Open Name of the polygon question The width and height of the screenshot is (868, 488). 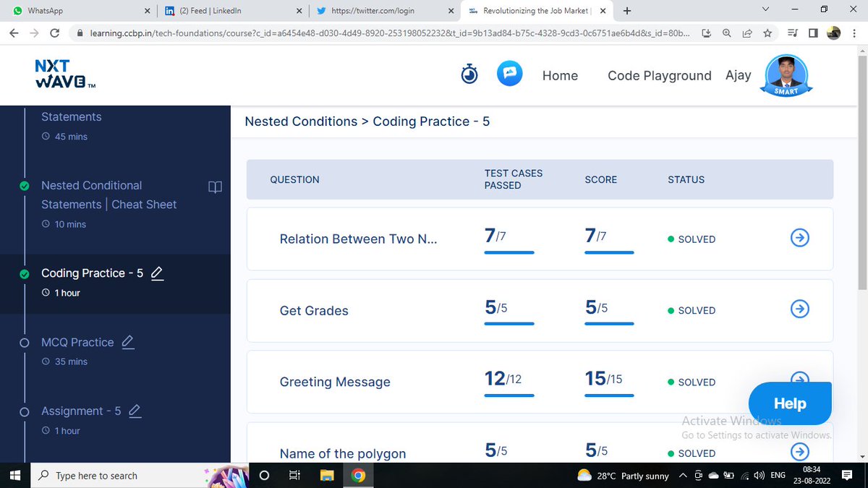click(x=343, y=453)
